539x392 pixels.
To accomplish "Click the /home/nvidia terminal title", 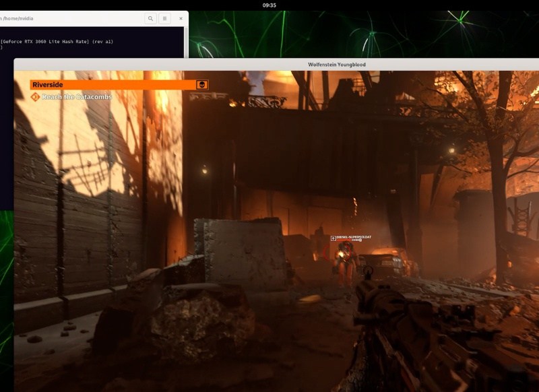I will pyautogui.click(x=20, y=19).
